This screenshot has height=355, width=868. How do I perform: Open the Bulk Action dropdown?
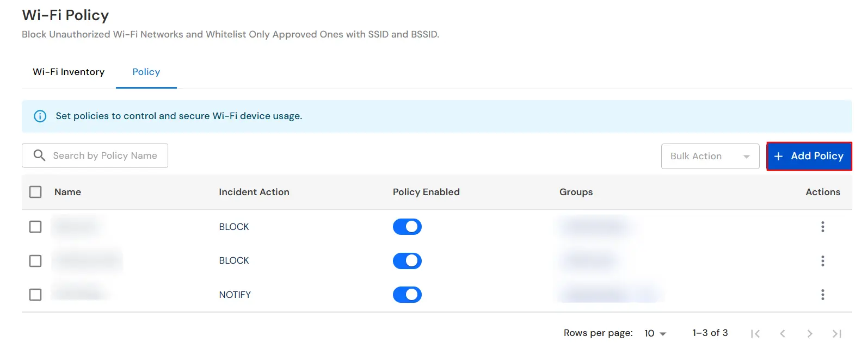710,156
